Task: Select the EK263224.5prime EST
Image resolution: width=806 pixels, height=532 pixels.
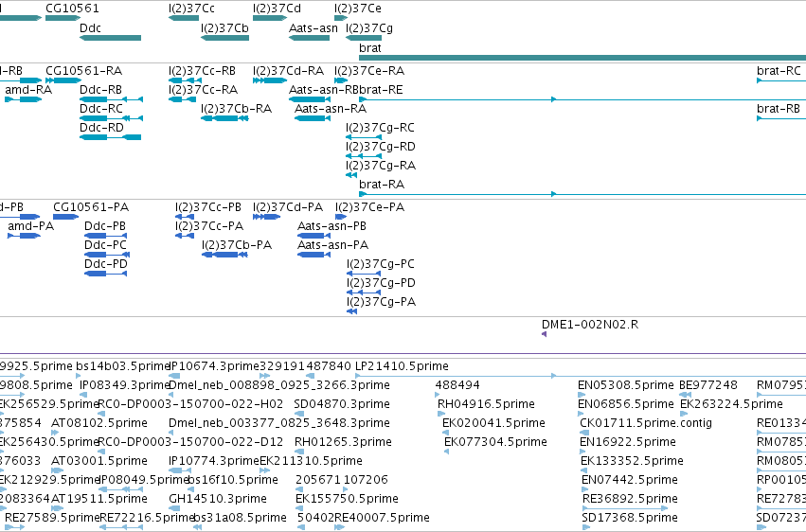Action: (x=684, y=415)
